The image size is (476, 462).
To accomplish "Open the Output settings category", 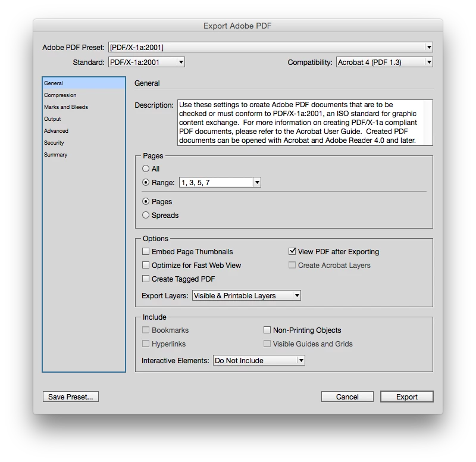I will (x=84, y=118).
